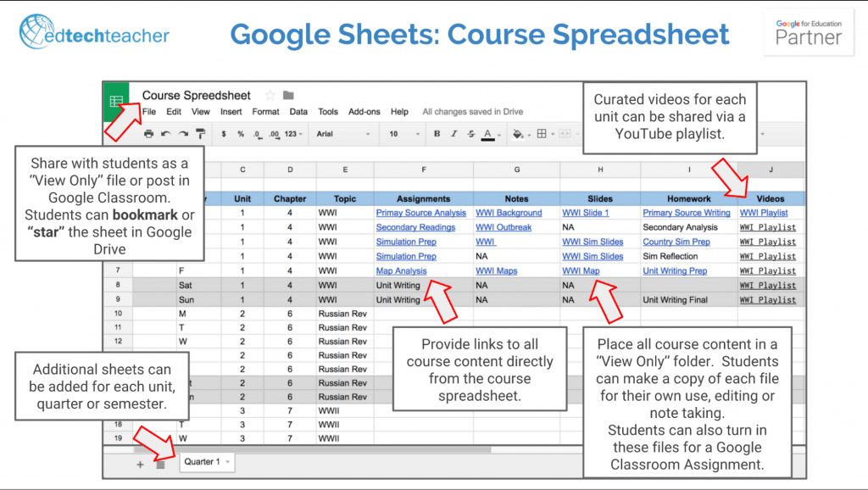Image resolution: width=868 pixels, height=490 pixels.
Task: Select the Paint format tool
Action: (202, 134)
